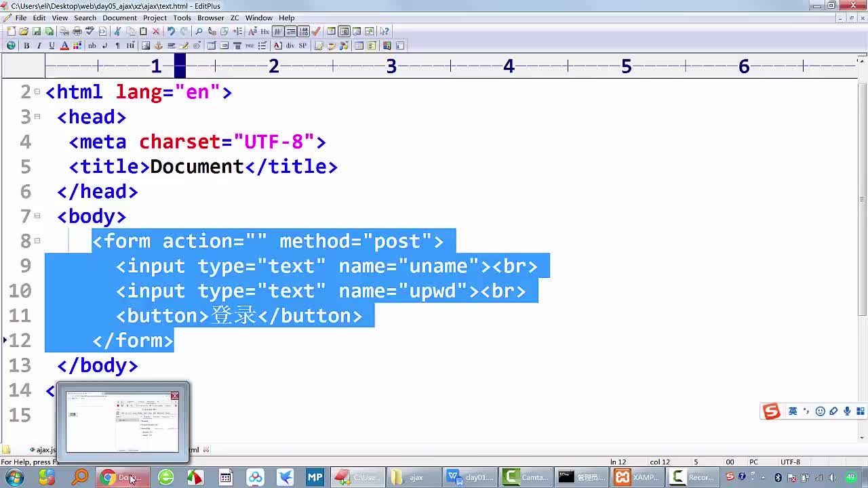Click the 'col 12' status bar field

pos(660,462)
